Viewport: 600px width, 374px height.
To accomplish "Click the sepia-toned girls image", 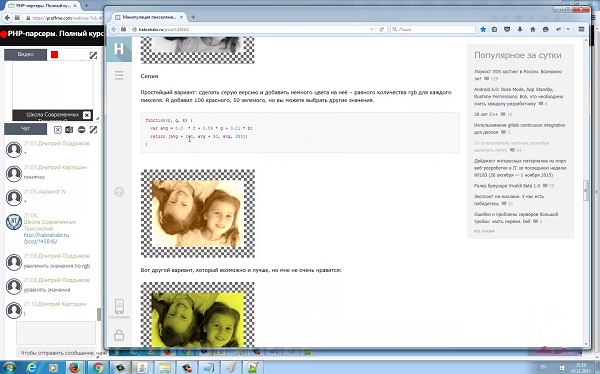I will coord(198,214).
